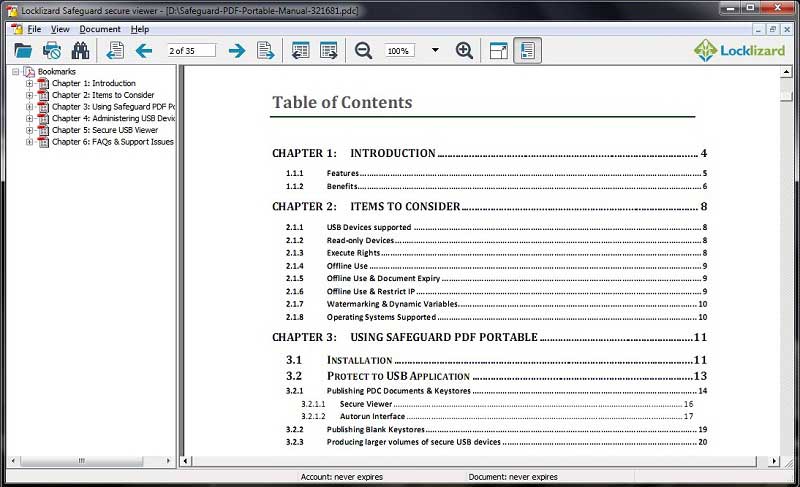Click the Locklizard logo
Viewport: 800px width, 487px height.
[x=739, y=50]
